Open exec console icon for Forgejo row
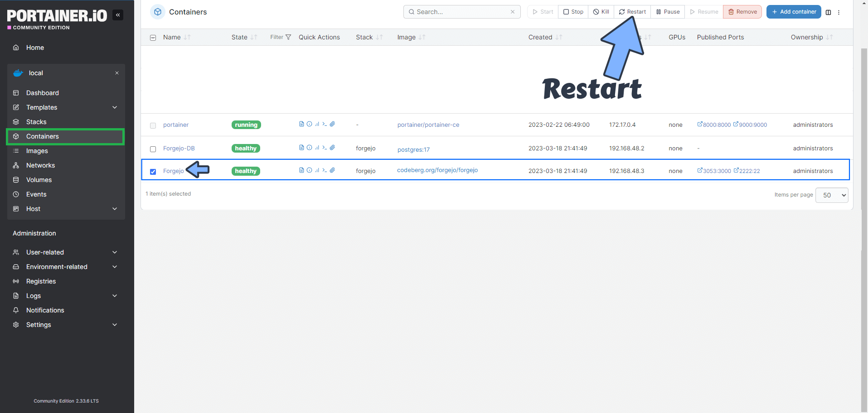 click(x=325, y=170)
